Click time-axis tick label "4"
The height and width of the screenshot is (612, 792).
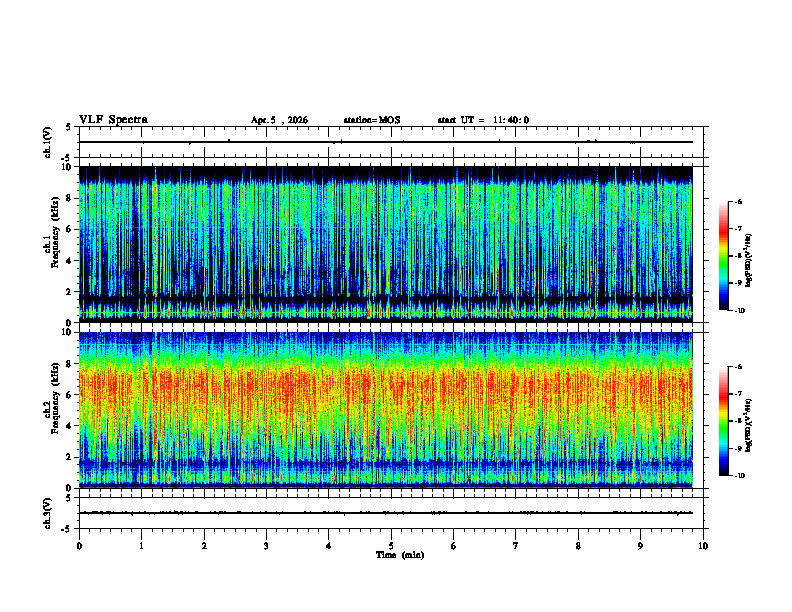[329, 546]
